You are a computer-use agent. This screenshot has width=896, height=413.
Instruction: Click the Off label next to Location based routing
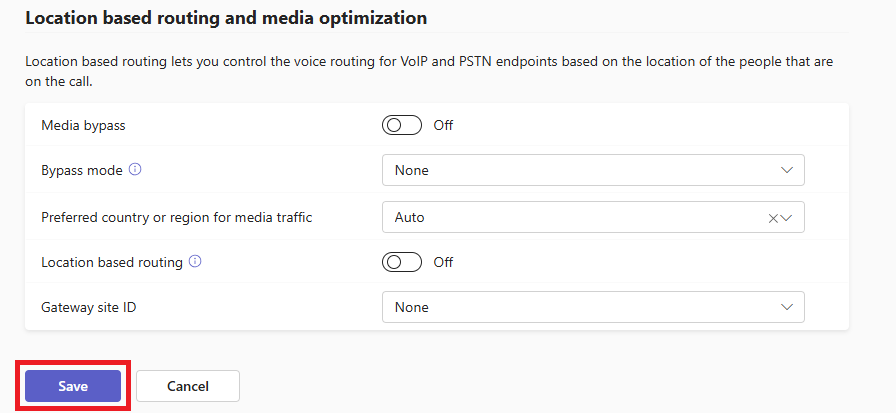[x=443, y=262]
